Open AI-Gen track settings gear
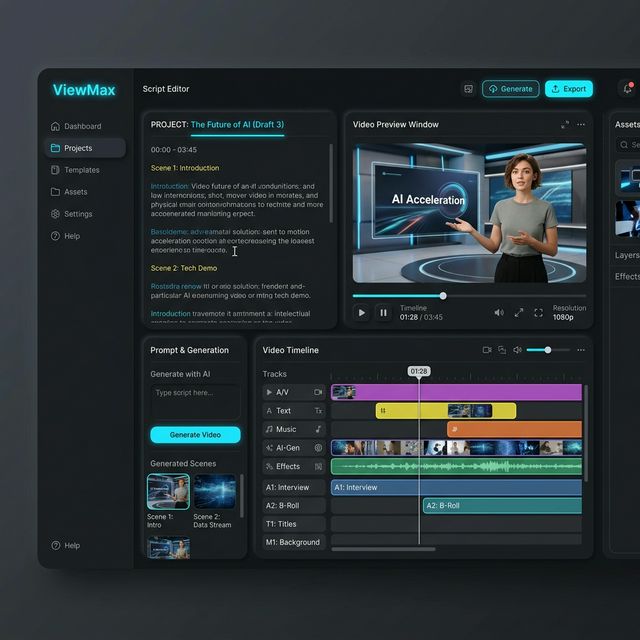The image size is (640, 640). click(x=318, y=448)
